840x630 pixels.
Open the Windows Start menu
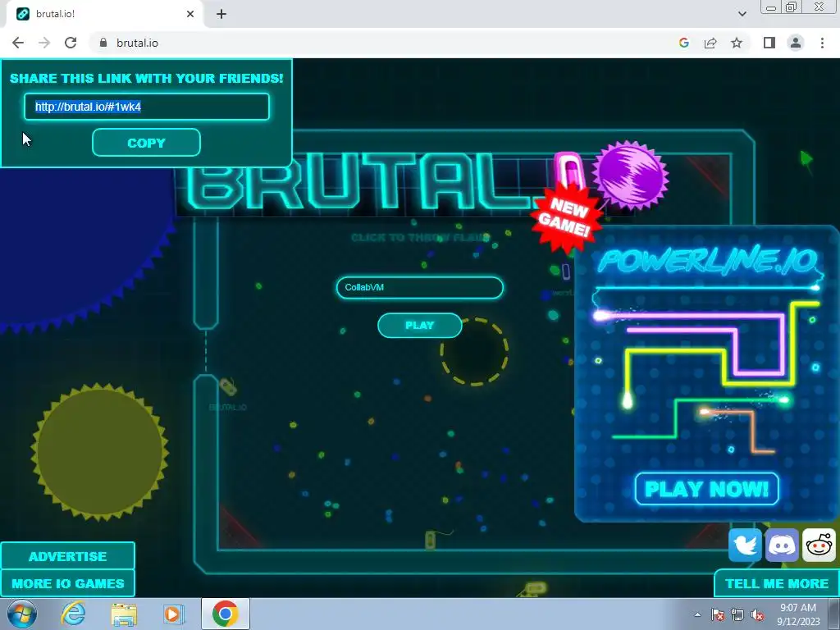click(x=21, y=614)
